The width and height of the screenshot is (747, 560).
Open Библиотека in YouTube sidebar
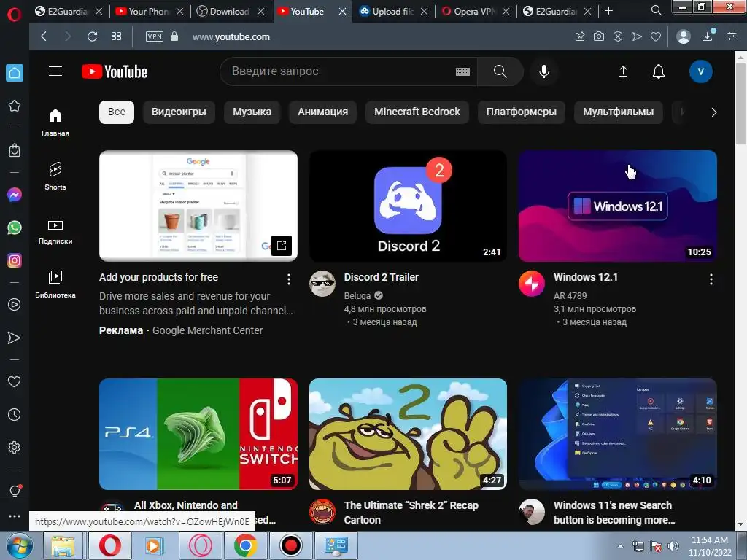coord(55,284)
